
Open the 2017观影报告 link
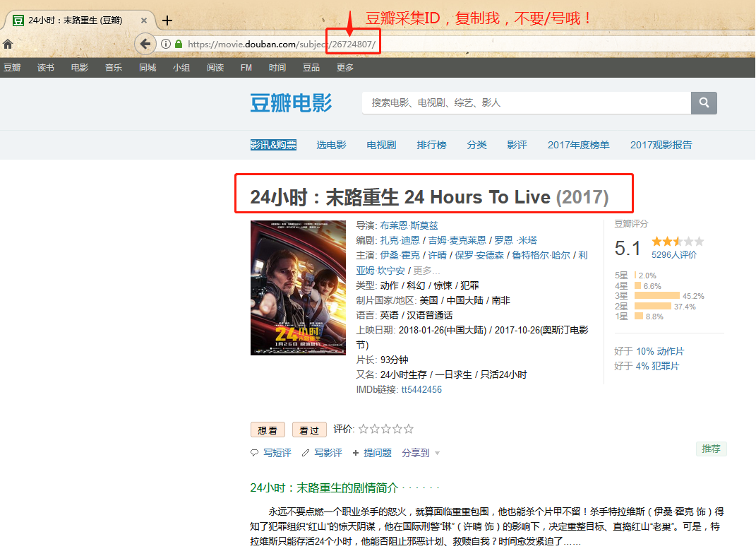[x=661, y=145]
